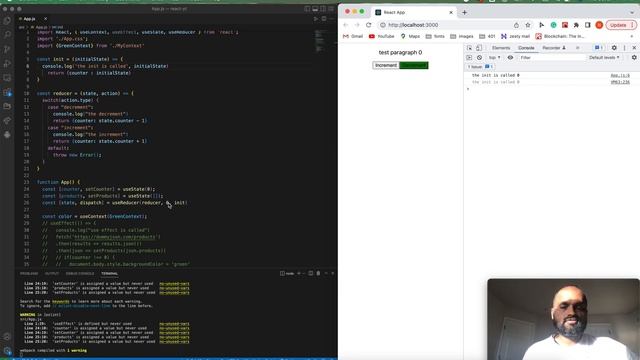This screenshot has height=360, width=640.
Task: Select the Terminal tab in VS Code panel
Action: pos(109,273)
